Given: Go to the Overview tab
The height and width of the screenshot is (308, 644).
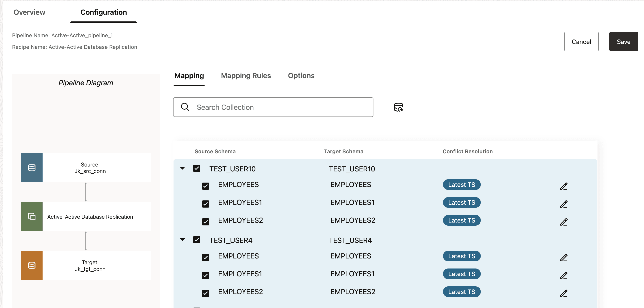Looking at the screenshot, I should pos(29,12).
